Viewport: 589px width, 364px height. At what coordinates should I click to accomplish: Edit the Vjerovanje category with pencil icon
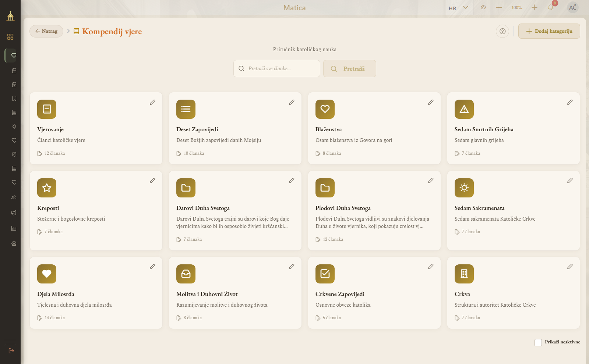[x=152, y=102]
